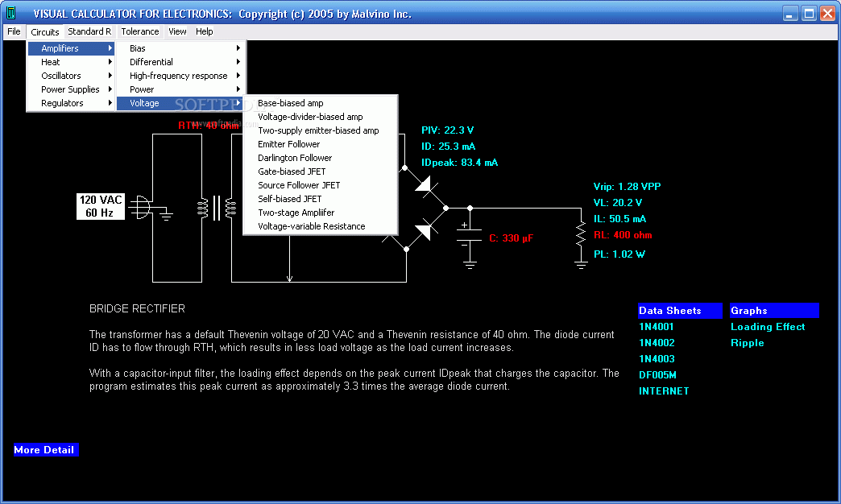This screenshot has width=841, height=504.
Task: Select Two-stage Amplifier circuit
Action: [320, 213]
